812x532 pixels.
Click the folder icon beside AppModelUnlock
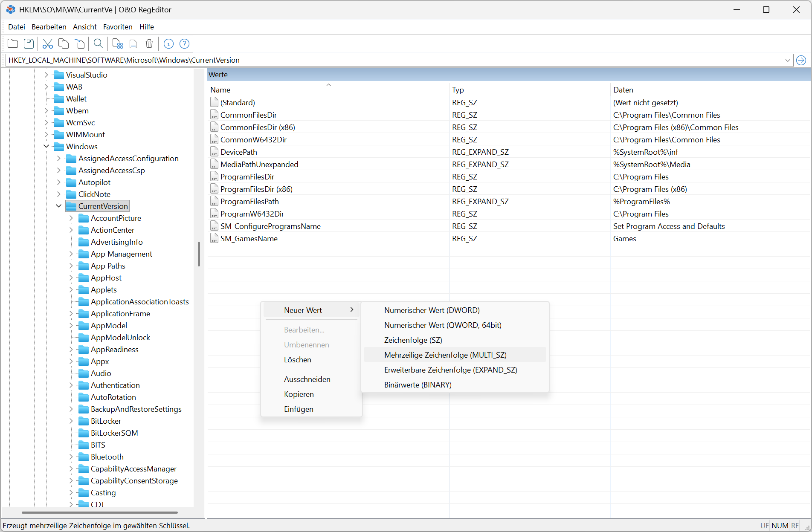(84, 338)
